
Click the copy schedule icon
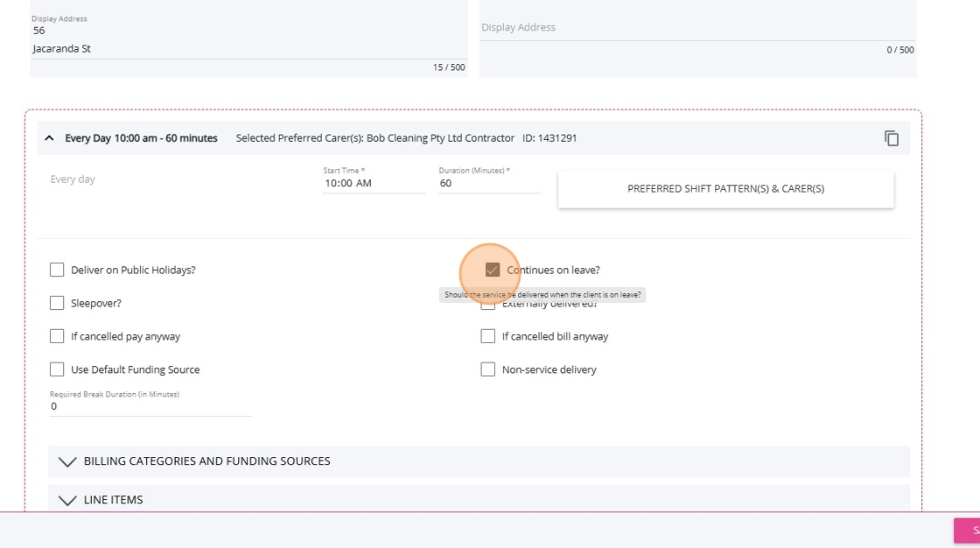891,138
